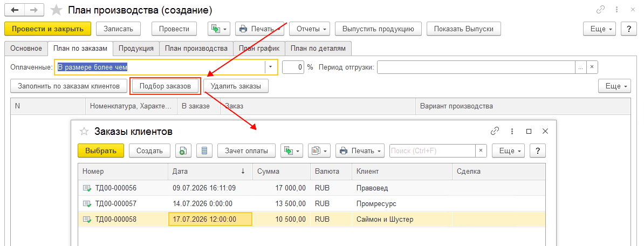Add План производства to favorites star

(56, 10)
